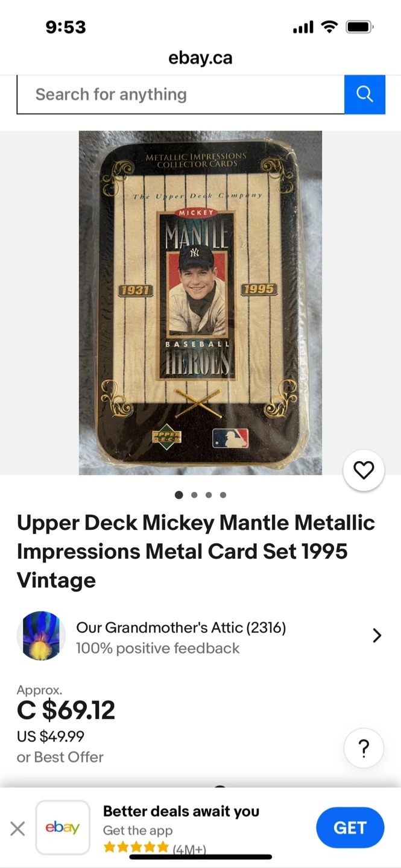401x868 pixels.
Task: Tap the five-star app rating
Action: [x=136, y=848]
